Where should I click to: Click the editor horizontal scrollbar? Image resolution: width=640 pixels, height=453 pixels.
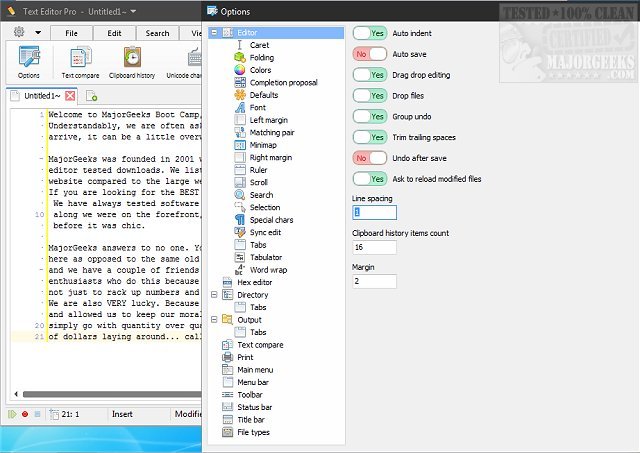112,394
